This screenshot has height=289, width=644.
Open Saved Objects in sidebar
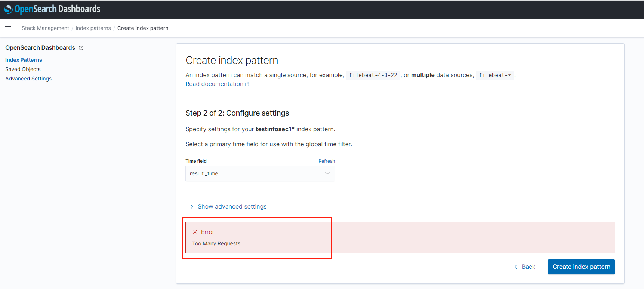tap(23, 69)
